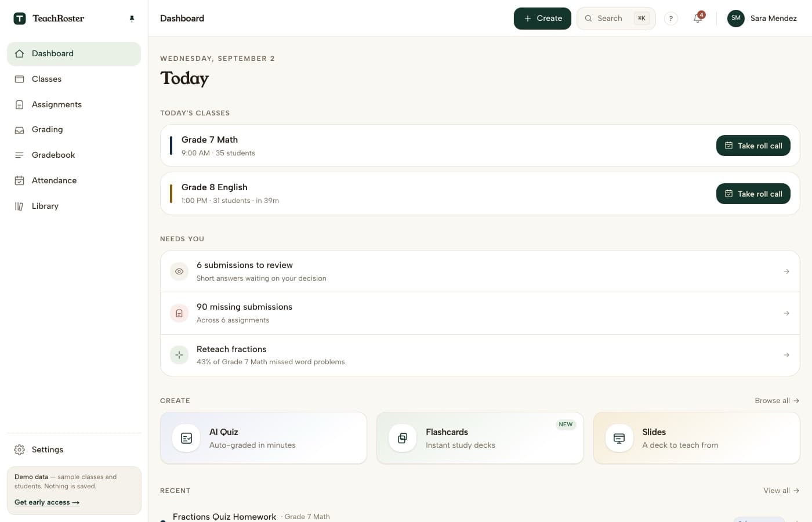Open the Grade 8 English class title
The height and width of the screenshot is (522, 812).
[215, 187]
